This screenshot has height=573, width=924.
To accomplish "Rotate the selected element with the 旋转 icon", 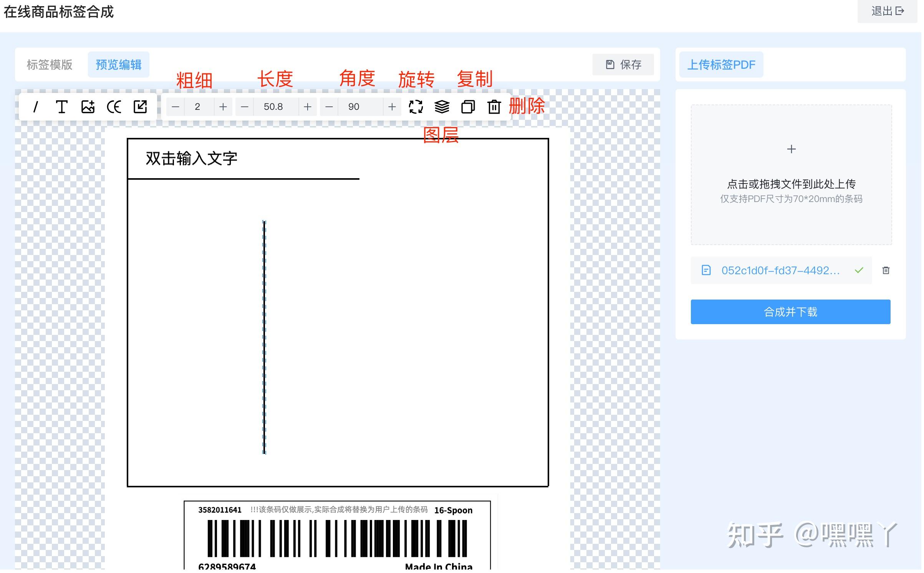I will pyautogui.click(x=416, y=107).
